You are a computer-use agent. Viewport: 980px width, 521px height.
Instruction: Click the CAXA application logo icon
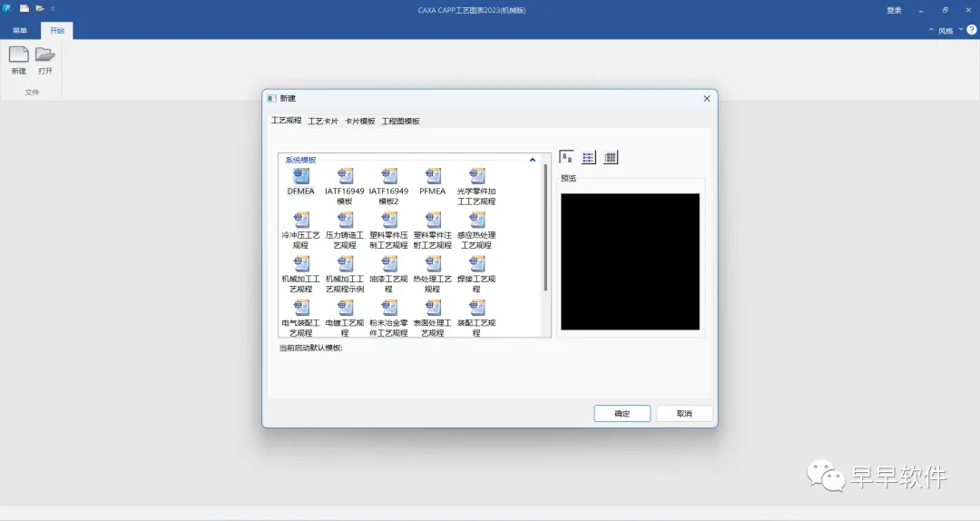7,9
